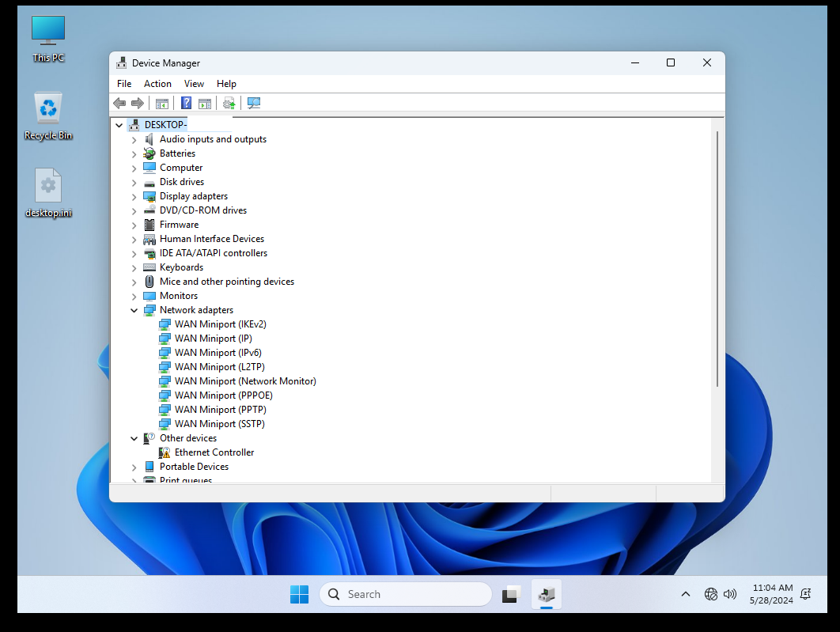The height and width of the screenshot is (632, 840).
Task: Collapse the Other devices category
Action: click(134, 438)
